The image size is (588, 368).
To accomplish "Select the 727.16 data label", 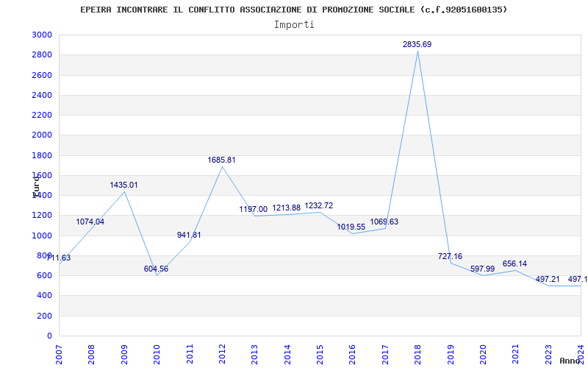I will [450, 257].
